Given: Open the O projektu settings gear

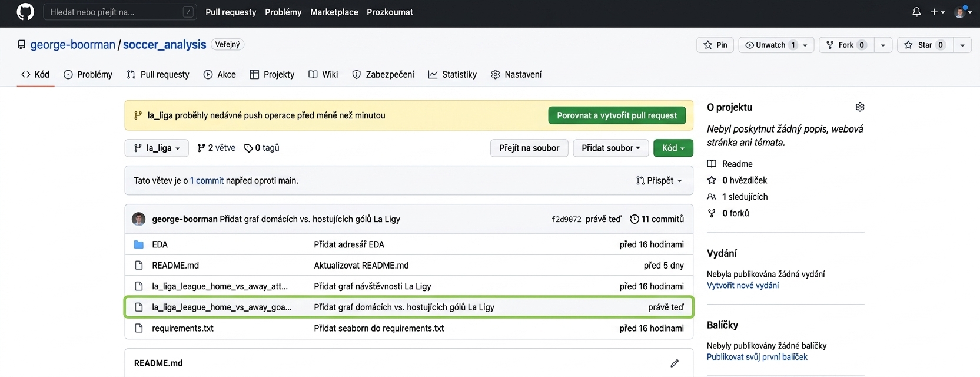Looking at the screenshot, I should click(860, 107).
